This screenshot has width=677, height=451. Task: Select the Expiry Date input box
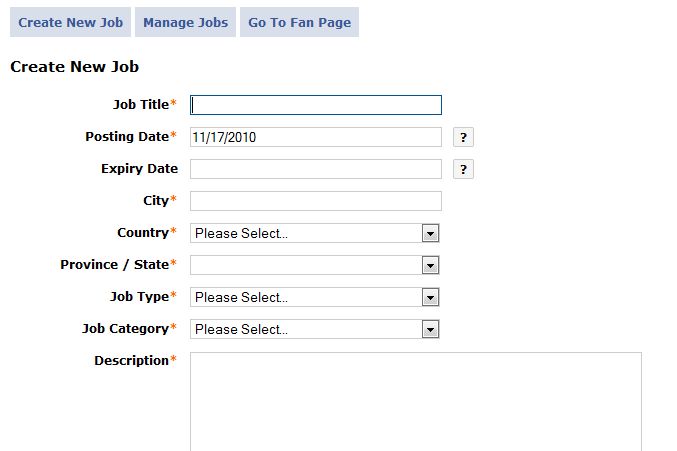point(315,169)
